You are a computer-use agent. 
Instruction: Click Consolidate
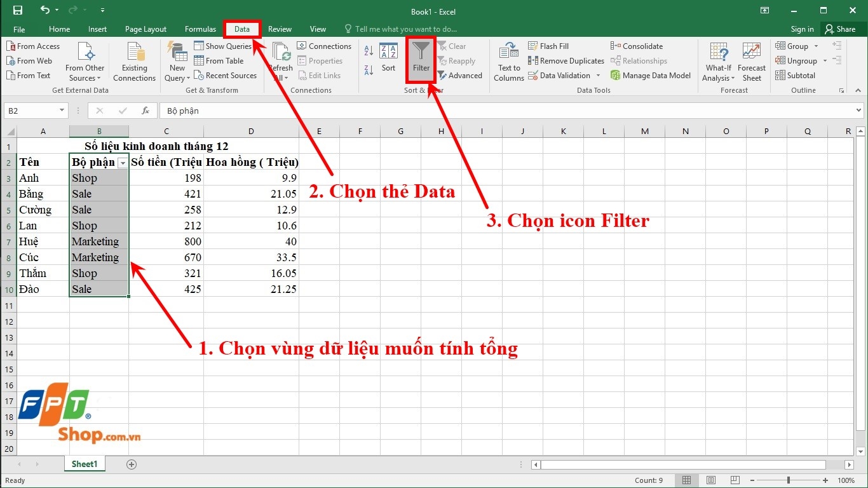tap(637, 46)
